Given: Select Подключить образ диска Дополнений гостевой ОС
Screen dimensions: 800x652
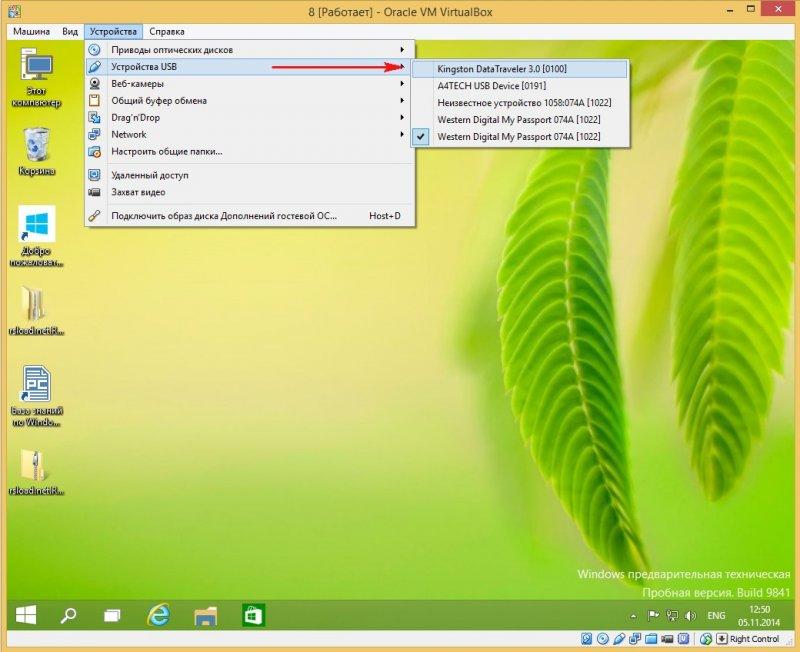Looking at the screenshot, I should pos(250,216).
